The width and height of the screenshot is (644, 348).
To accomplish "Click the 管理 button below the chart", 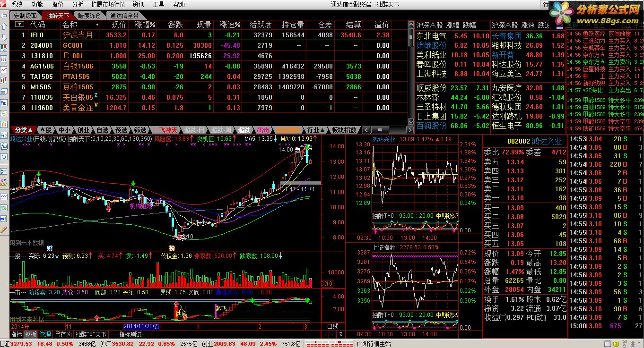I will point(45,334).
